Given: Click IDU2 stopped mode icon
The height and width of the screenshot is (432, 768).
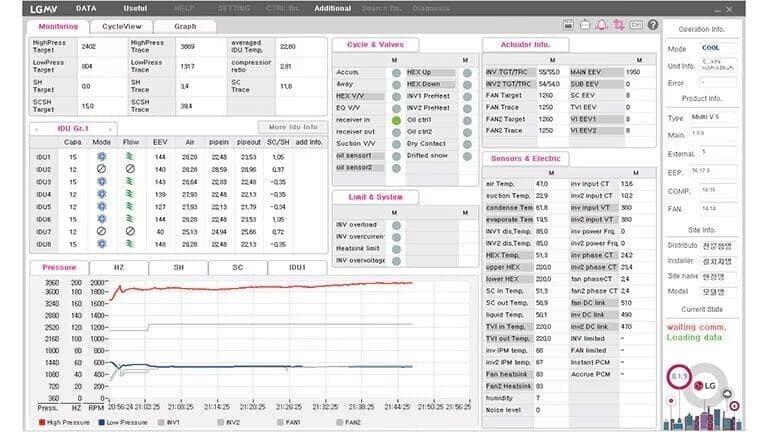Looking at the screenshot, I should pyautogui.click(x=102, y=169).
